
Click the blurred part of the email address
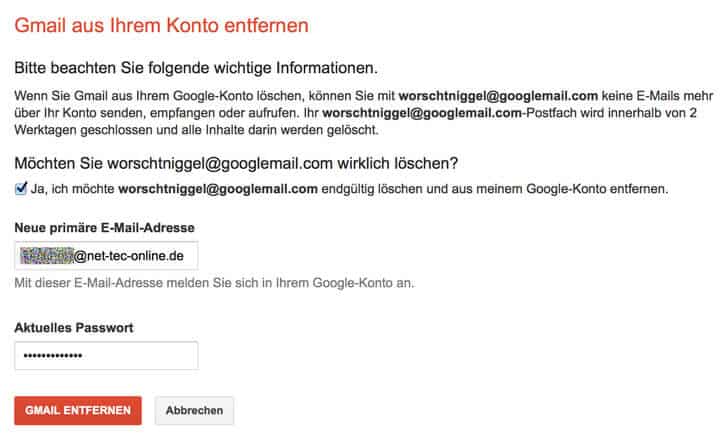click(47, 256)
